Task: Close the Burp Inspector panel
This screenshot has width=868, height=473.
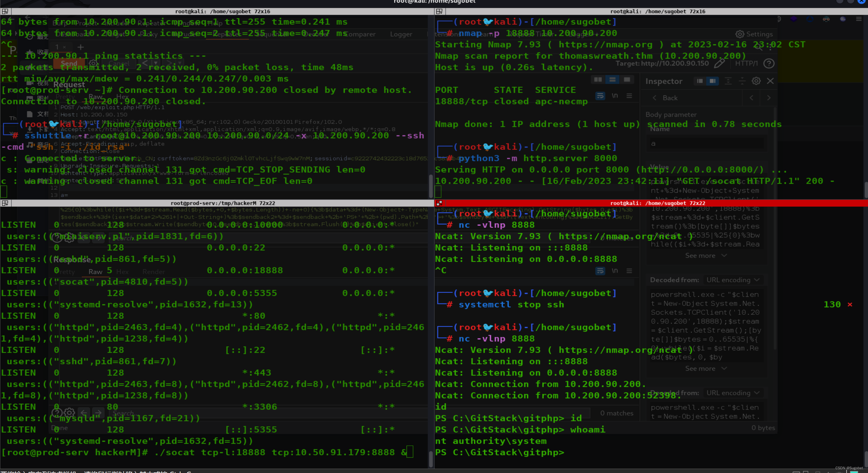Action: pos(770,81)
